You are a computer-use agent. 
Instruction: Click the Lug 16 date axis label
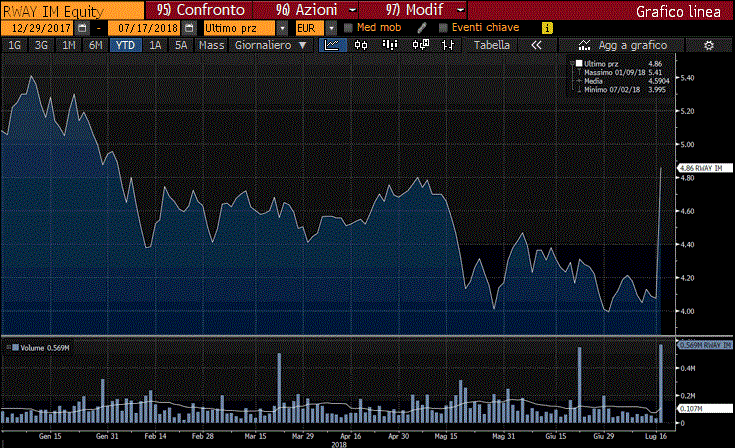point(655,436)
